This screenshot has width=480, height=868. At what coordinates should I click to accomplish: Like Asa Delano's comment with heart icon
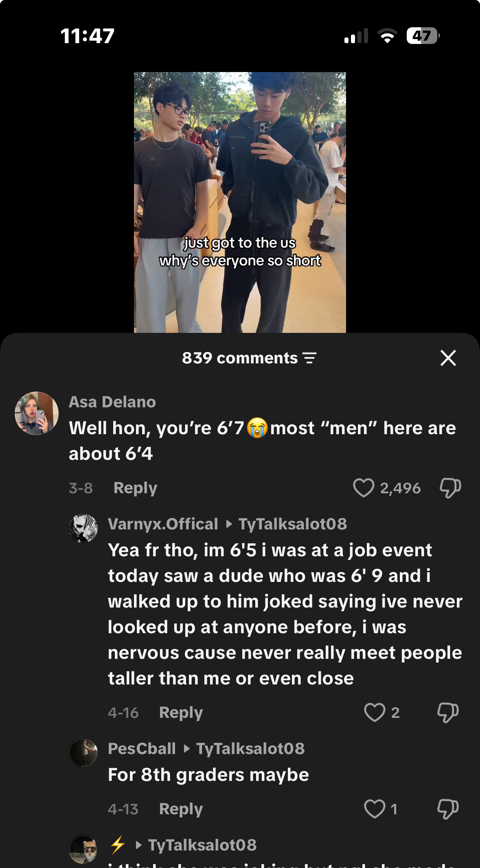click(364, 488)
